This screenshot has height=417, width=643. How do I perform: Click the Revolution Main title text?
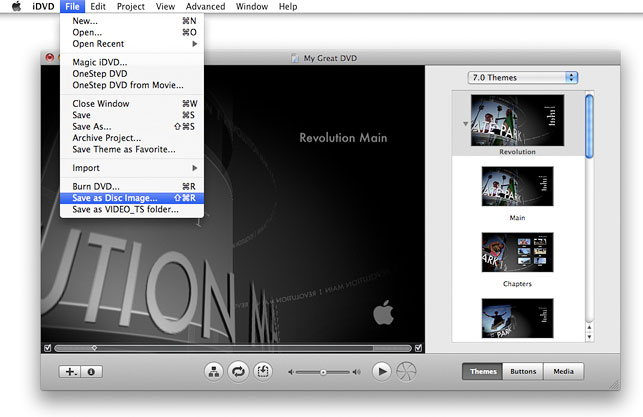click(343, 138)
